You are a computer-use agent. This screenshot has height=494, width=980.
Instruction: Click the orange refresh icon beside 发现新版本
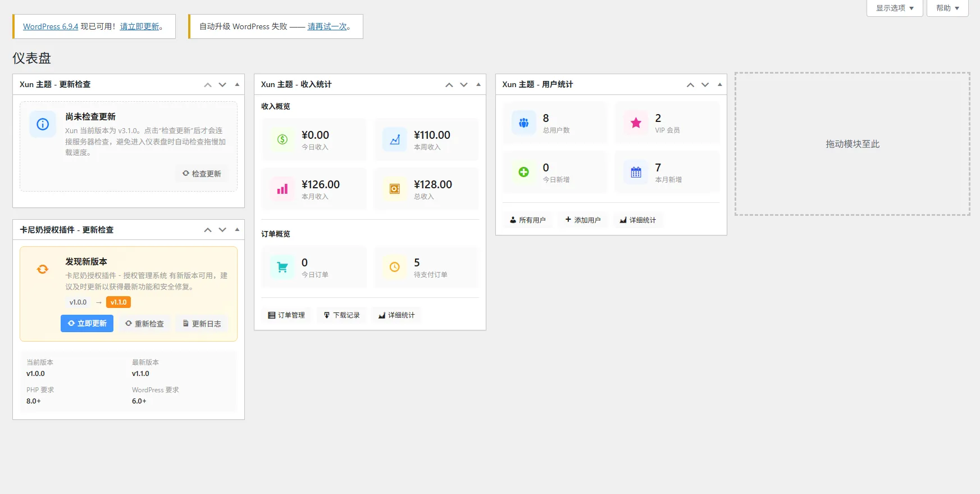coord(43,269)
